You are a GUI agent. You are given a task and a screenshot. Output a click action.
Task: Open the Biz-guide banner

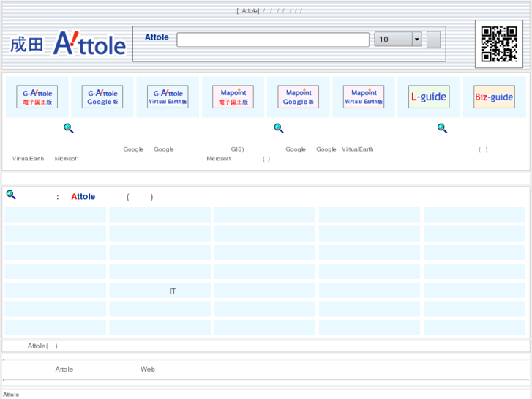(x=495, y=97)
